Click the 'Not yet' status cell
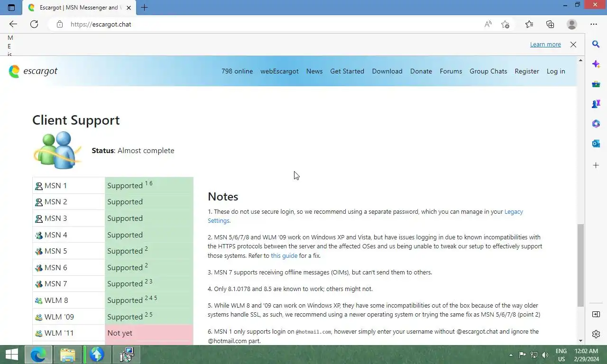The width and height of the screenshot is (607, 364). point(149,333)
